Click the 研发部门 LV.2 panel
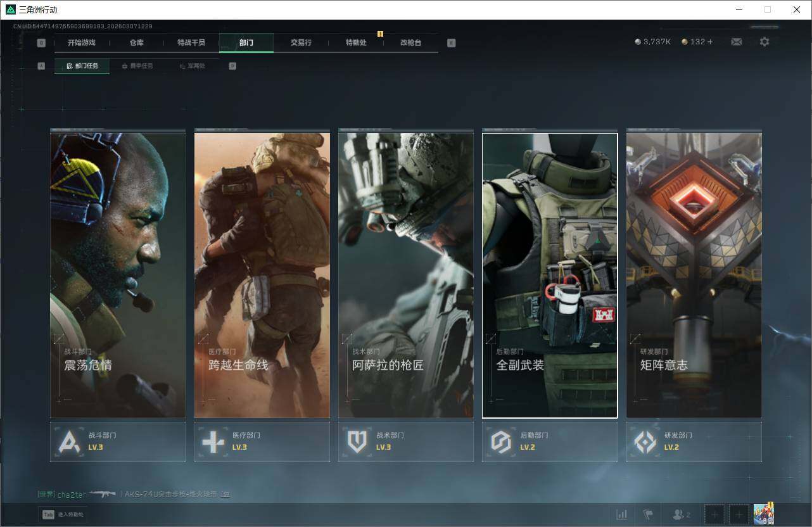 (694, 441)
